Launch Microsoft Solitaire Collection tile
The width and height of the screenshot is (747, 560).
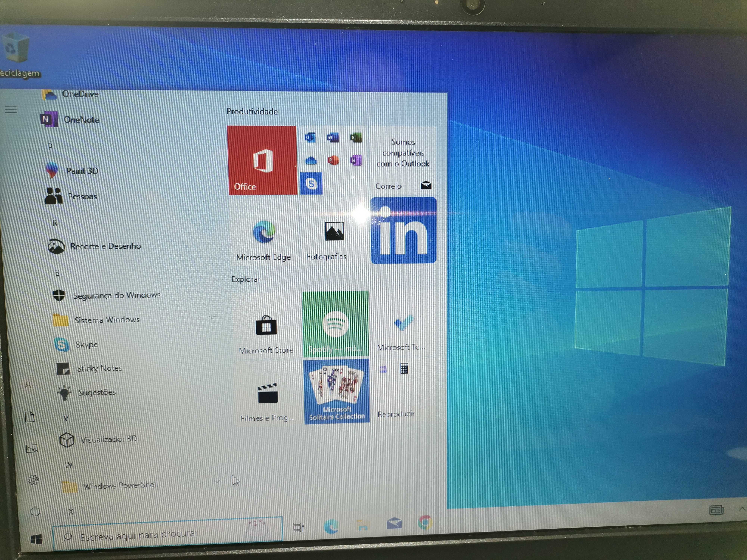[x=337, y=391]
